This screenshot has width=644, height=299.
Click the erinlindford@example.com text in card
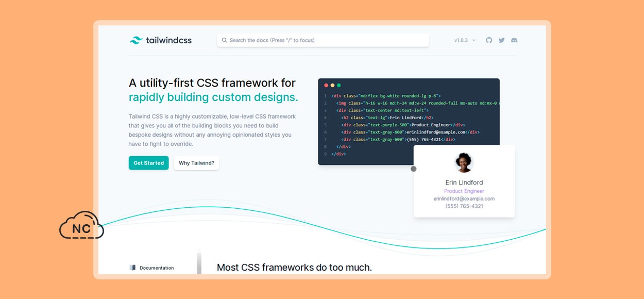(464, 198)
